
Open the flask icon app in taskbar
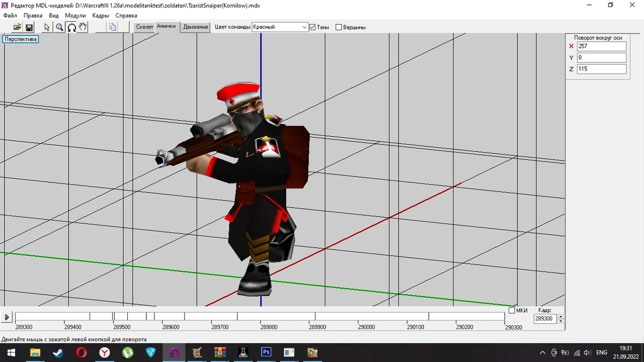click(244, 352)
